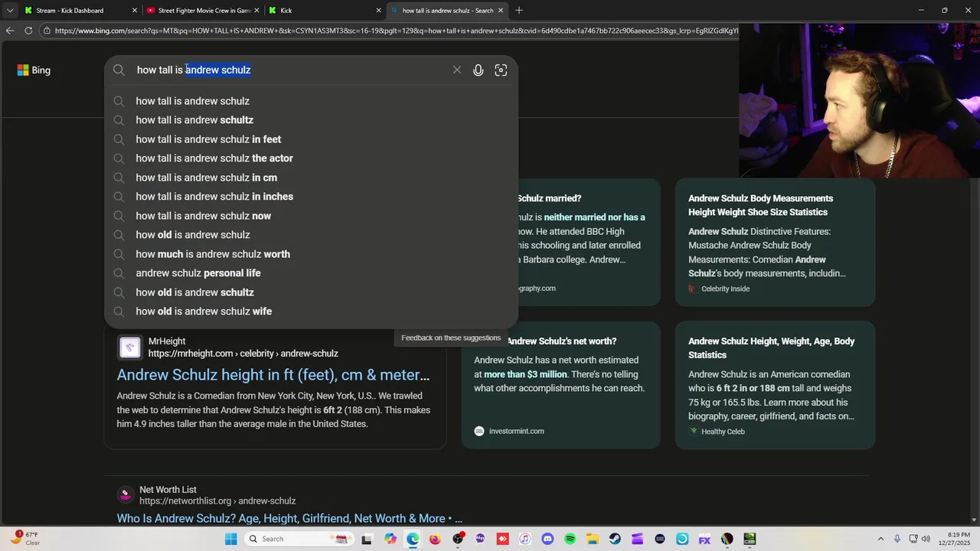Go back with the browser back arrow
980x551 pixels.
coord(9,31)
